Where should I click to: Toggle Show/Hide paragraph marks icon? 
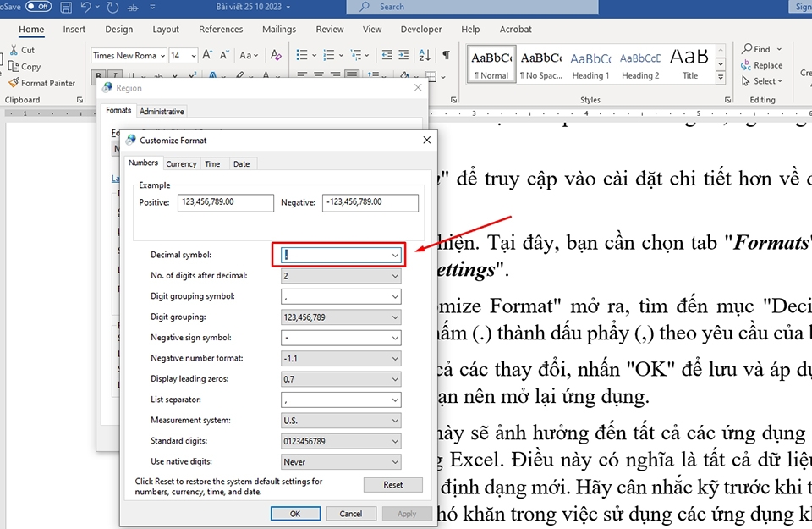pos(446,55)
